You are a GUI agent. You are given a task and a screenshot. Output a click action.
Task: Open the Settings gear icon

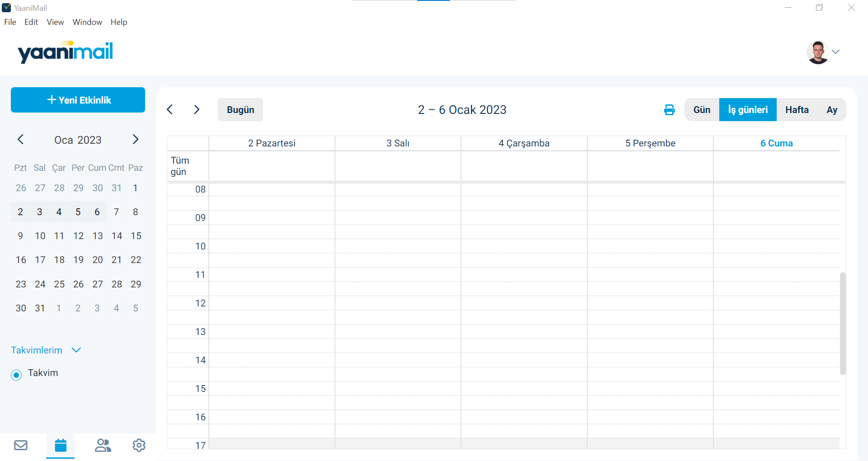point(139,446)
